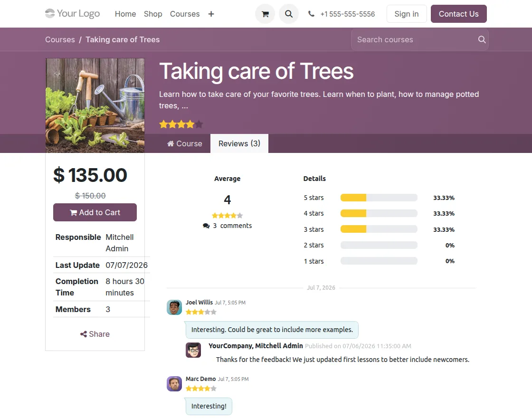This screenshot has width=532, height=418.
Task: Click the struck-through $ 150.00 price
Action: click(90, 196)
